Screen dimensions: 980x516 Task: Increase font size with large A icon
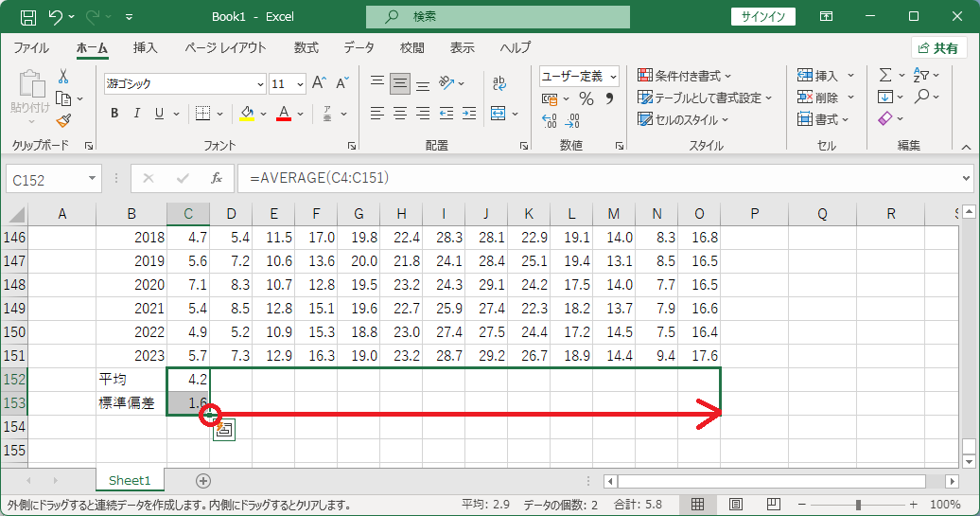(319, 83)
